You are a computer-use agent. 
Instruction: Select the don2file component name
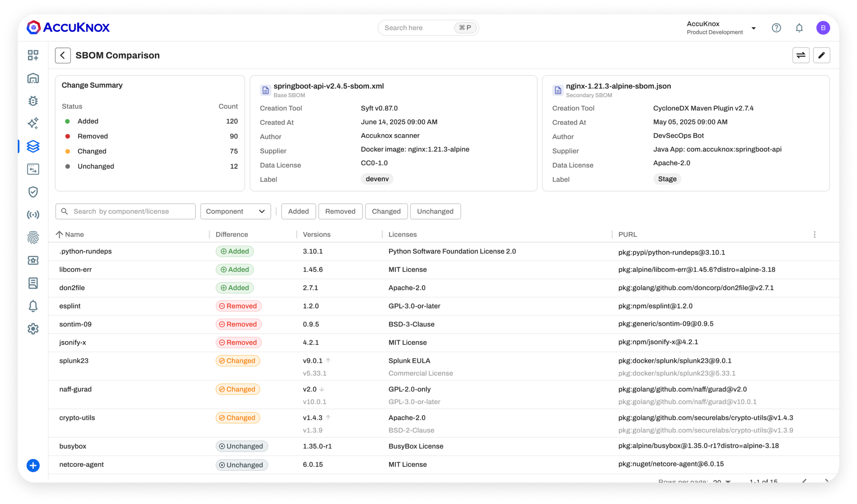pos(72,287)
